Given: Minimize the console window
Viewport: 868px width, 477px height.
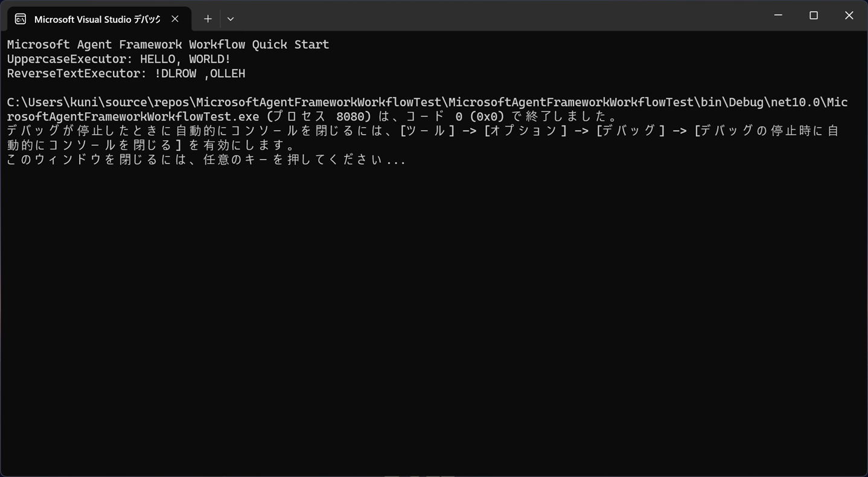Looking at the screenshot, I should coord(778,16).
